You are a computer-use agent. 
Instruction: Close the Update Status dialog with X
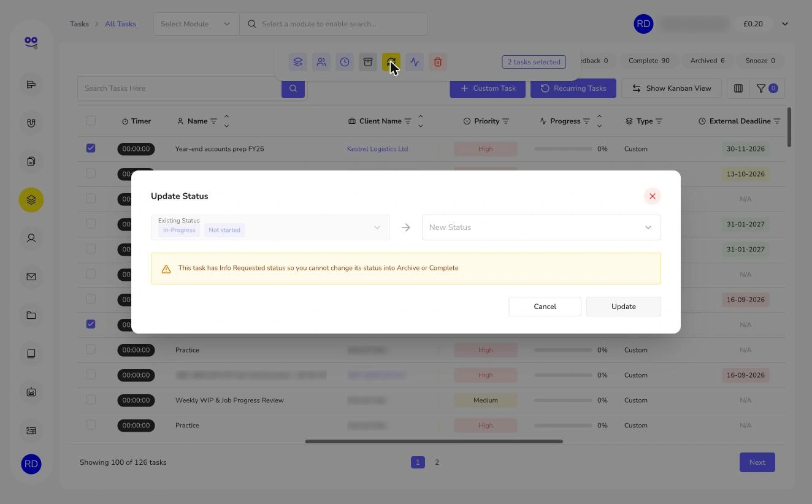[653, 196]
